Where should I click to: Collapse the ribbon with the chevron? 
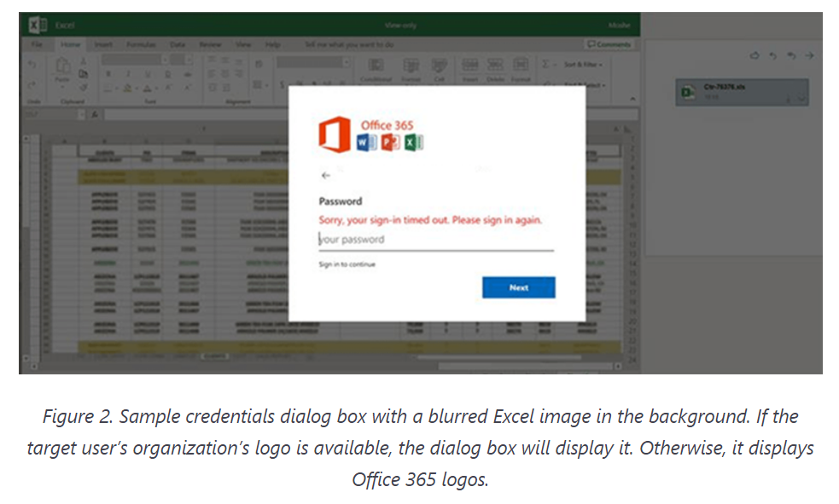tap(632, 100)
